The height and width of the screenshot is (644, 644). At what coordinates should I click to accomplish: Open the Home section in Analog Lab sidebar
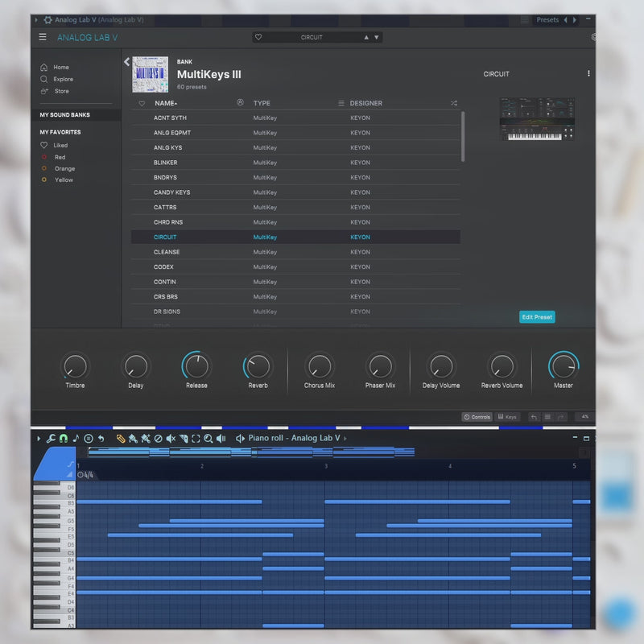pyautogui.click(x=60, y=67)
